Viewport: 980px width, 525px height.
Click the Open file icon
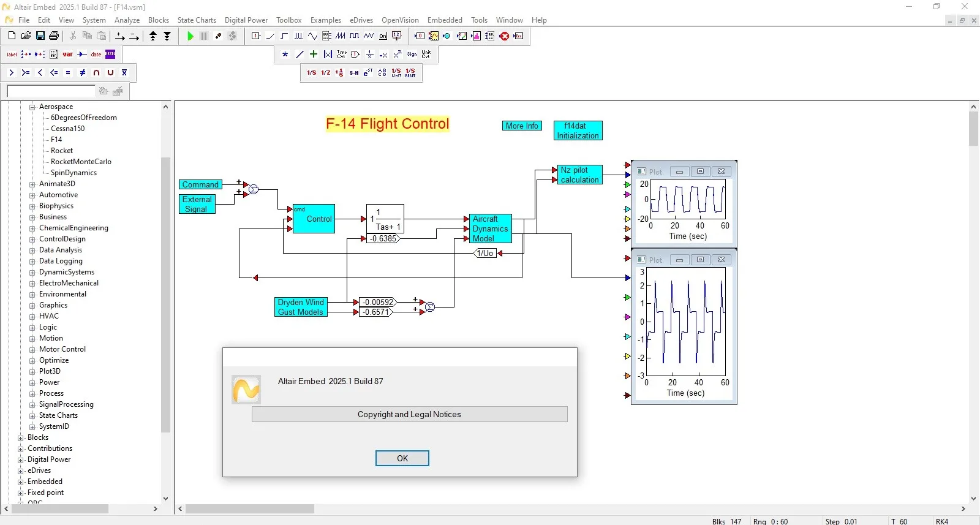tap(26, 36)
